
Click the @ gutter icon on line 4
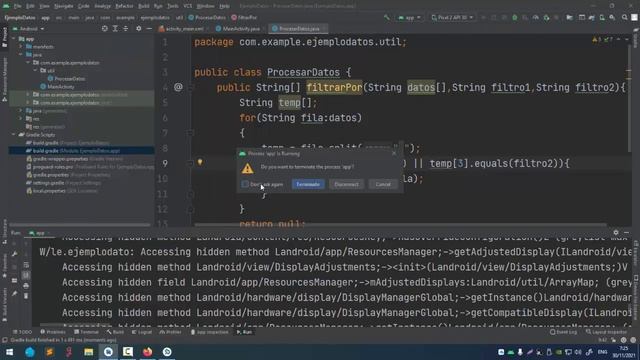[x=178, y=87]
